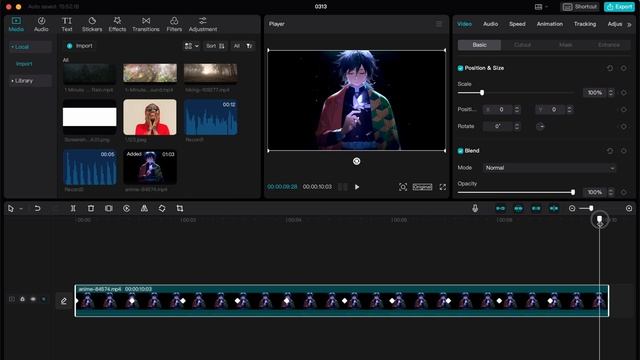This screenshot has width=640, height=360.
Task: Select the Mask sub-tab
Action: click(x=566, y=45)
